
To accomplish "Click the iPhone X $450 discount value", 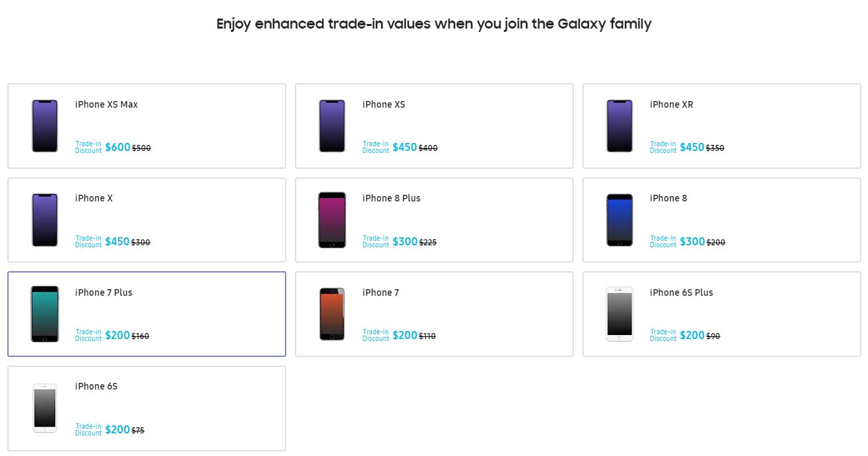I will tap(118, 242).
